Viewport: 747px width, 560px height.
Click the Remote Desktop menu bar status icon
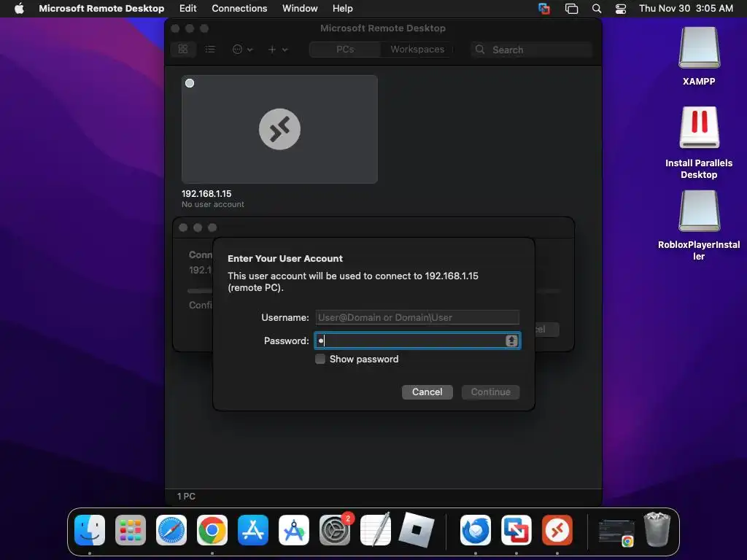pos(544,9)
